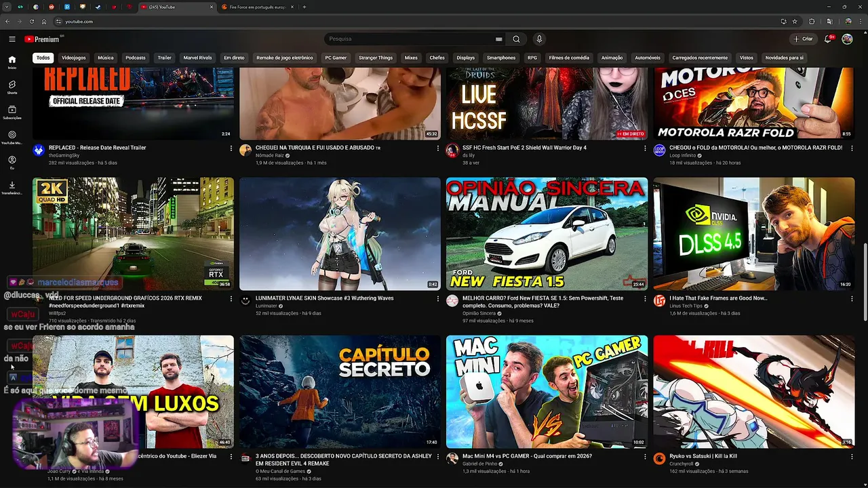Image resolution: width=868 pixels, height=488 pixels.
Task: Open the YouTube hamburger guide menu
Action: 12,39
